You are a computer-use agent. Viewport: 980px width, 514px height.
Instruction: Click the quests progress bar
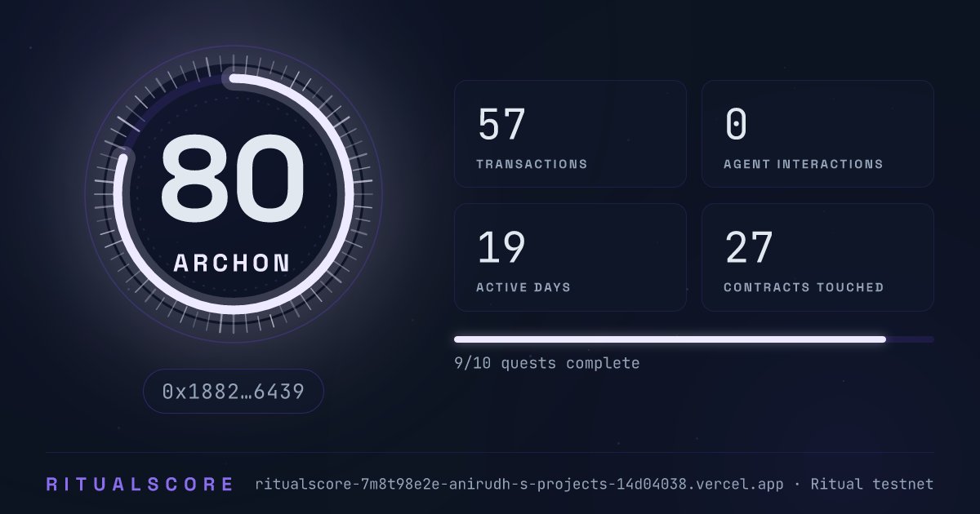point(694,339)
